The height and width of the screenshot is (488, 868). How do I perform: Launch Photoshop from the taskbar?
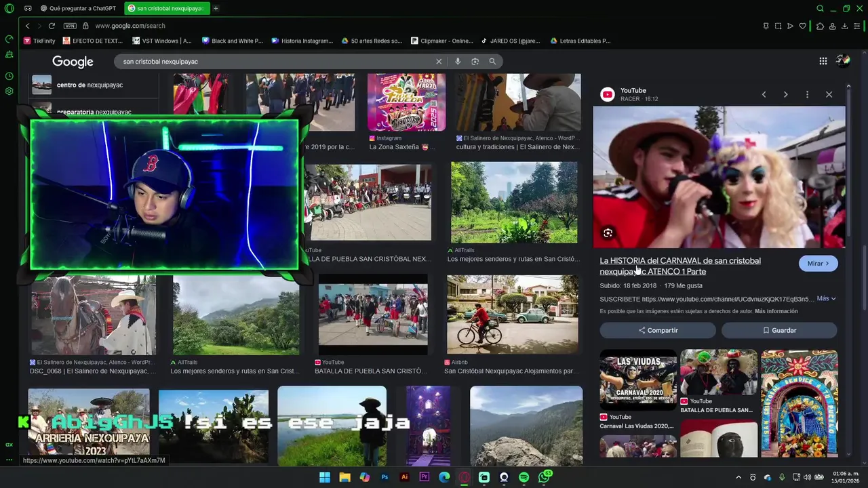384,477
